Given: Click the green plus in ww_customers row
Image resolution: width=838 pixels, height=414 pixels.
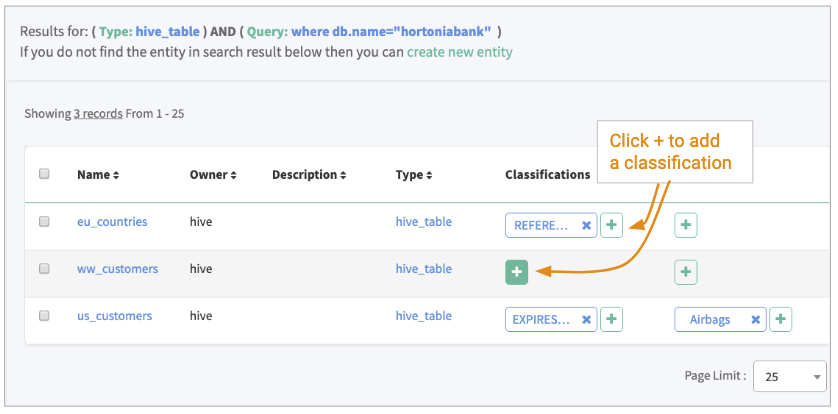Looking at the screenshot, I should (x=516, y=272).
